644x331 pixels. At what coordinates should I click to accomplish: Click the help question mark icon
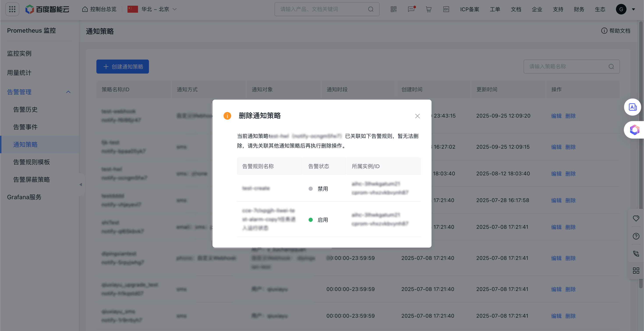(x=636, y=236)
